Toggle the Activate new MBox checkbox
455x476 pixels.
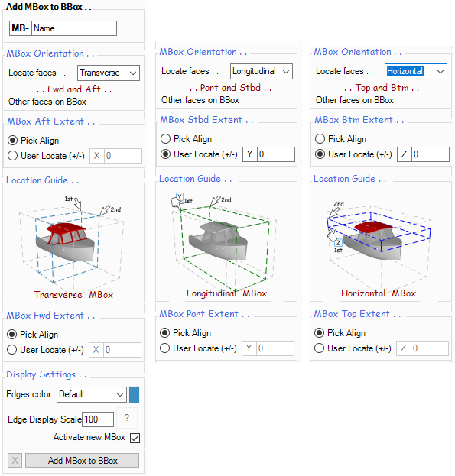pyautogui.click(x=135, y=438)
